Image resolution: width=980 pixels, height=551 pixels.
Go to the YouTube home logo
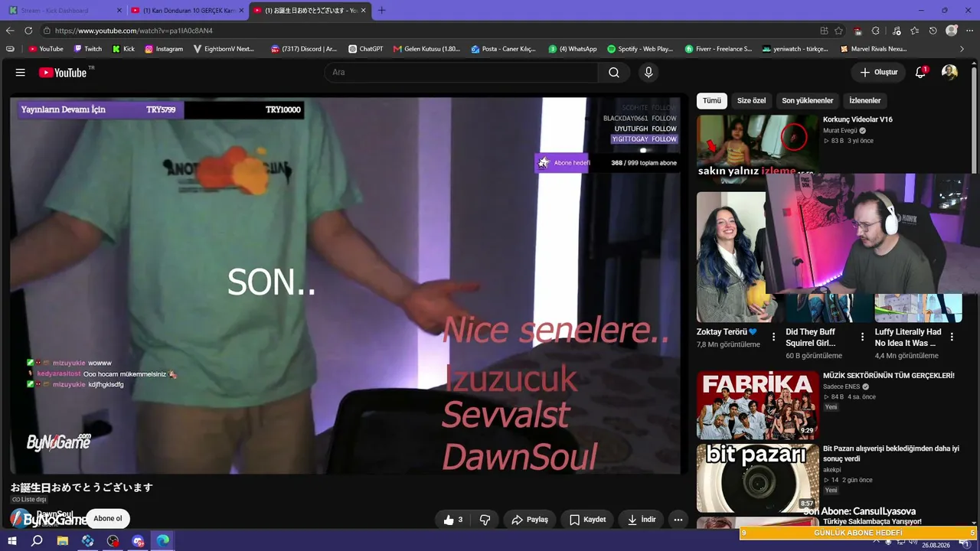63,72
